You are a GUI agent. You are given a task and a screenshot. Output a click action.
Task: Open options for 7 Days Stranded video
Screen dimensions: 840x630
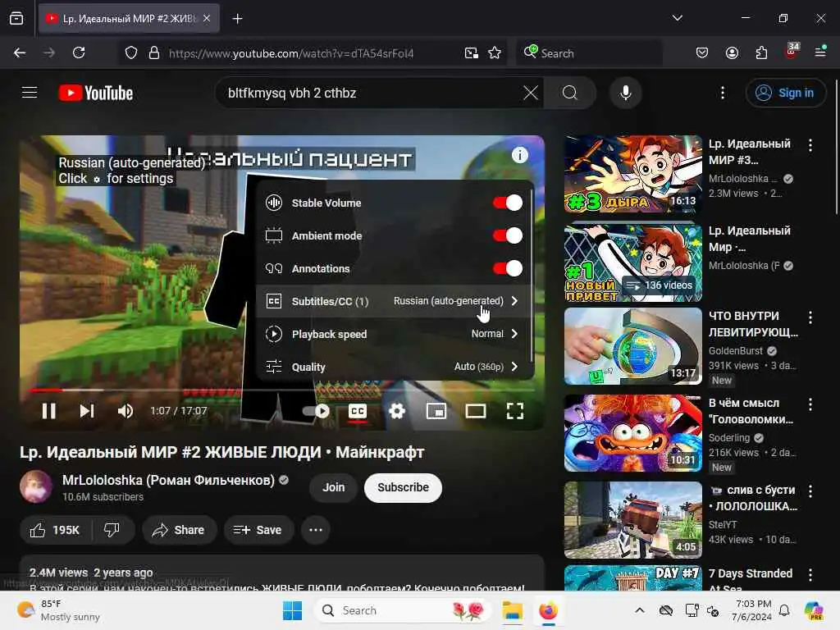click(x=810, y=575)
